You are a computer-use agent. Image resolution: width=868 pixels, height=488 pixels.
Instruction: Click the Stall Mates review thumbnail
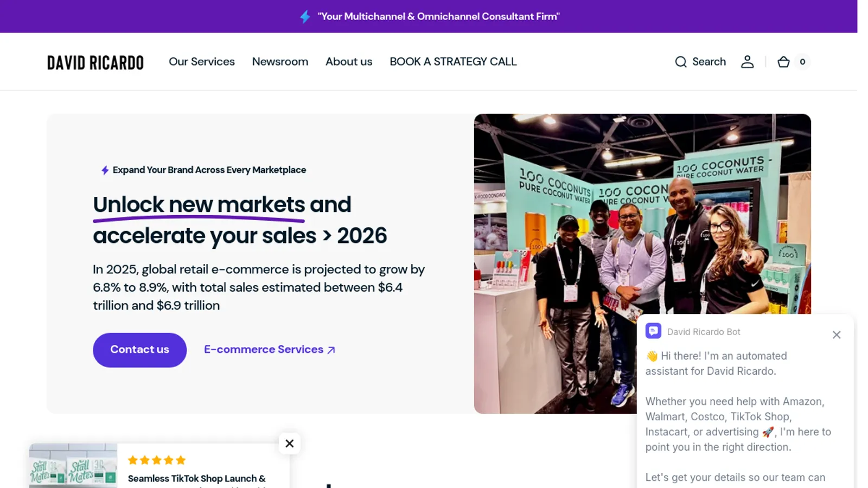(73, 466)
